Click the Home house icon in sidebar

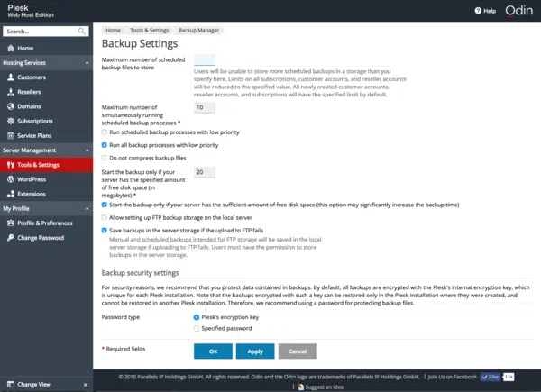tap(11, 48)
